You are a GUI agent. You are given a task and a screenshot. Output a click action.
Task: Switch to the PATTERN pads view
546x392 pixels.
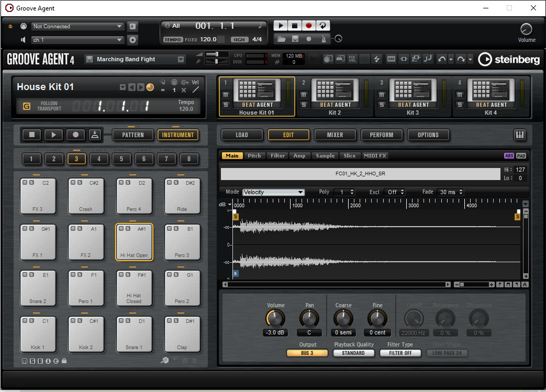pyautogui.click(x=132, y=135)
